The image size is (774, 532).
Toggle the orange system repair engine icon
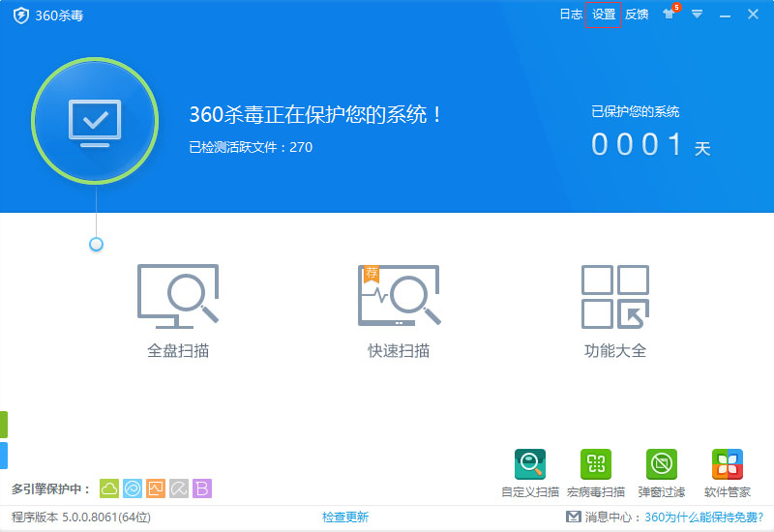[156, 488]
